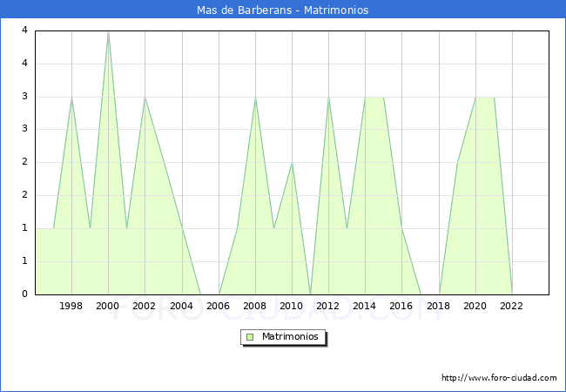This screenshot has width=566, height=392.
Task: Click the Matrimonios legend label
Action: click(x=290, y=336)
